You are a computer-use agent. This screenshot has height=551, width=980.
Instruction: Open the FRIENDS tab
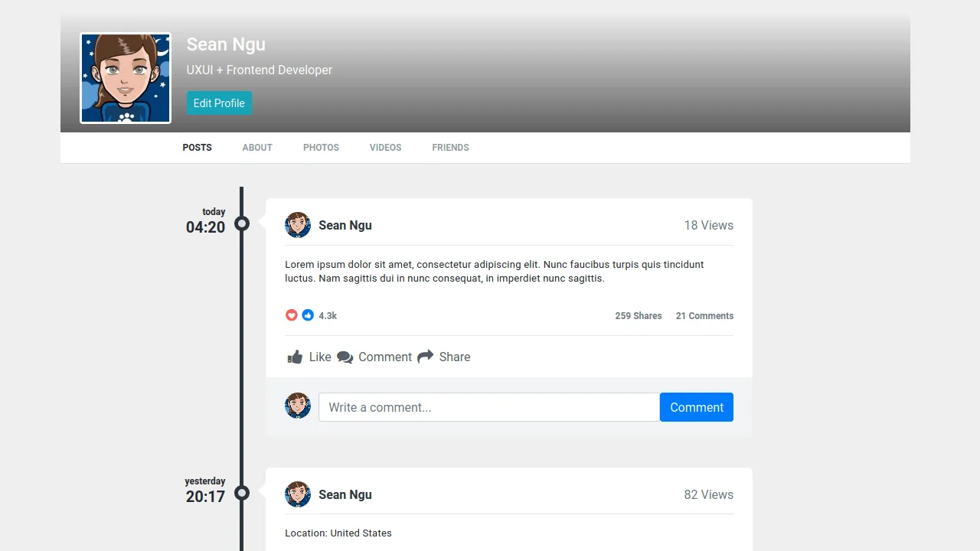click(x=450, y=147)
